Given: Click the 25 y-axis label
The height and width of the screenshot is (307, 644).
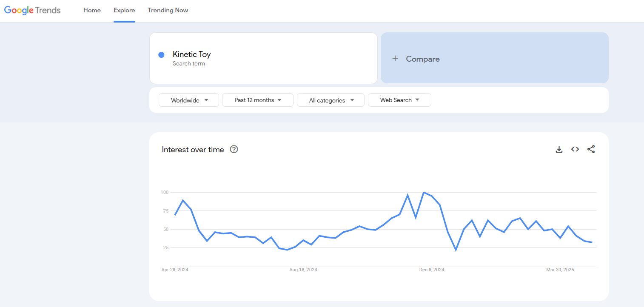Looking at the screenshot, I should [x=166, y=247].
